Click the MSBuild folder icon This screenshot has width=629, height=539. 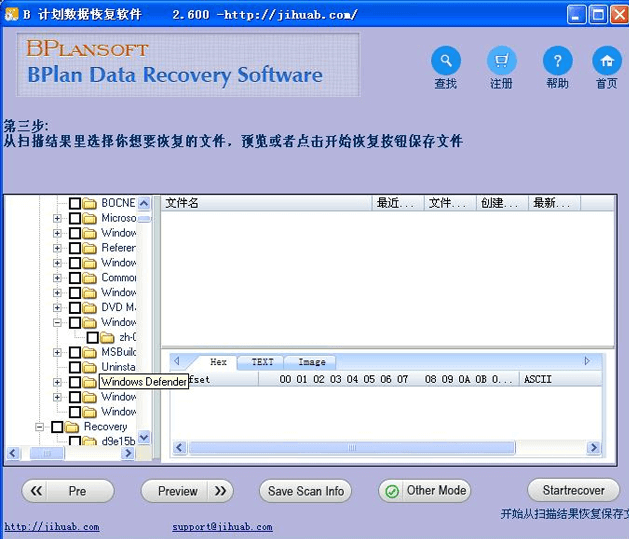point(89,352)
